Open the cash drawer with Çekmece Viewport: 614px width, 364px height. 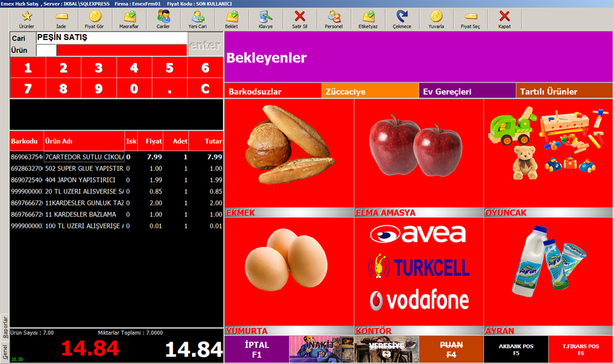[402, 19]
